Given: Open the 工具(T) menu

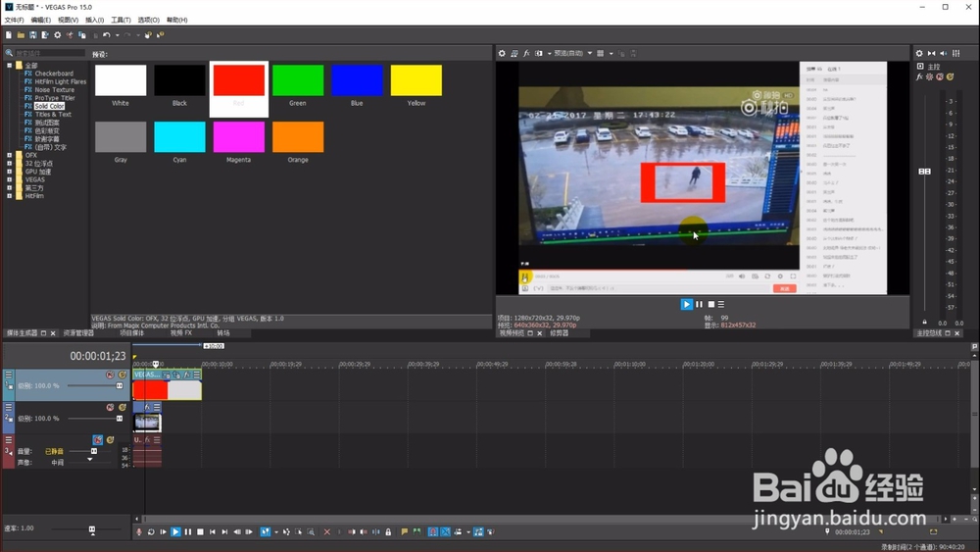Looking at the screenshot, I should pos(122,20).
